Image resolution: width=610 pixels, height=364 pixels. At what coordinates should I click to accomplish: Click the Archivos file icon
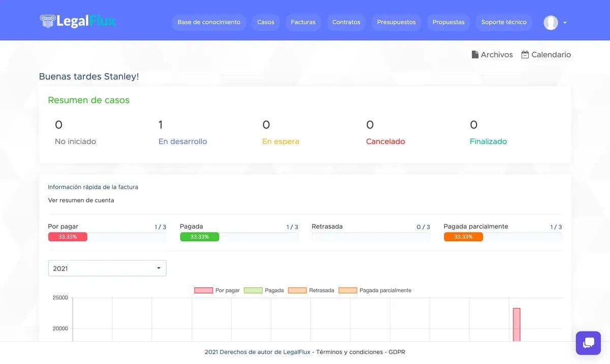pos(475,54)
